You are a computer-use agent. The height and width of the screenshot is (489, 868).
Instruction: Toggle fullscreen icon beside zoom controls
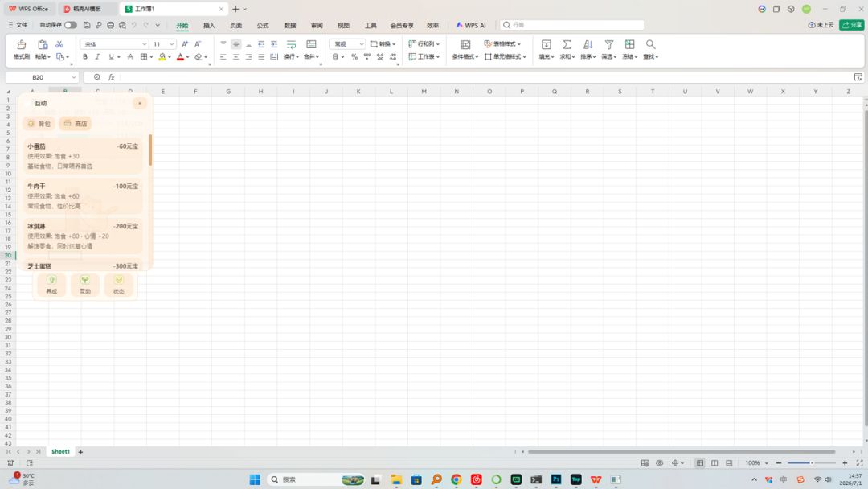[x=859, y=463]
